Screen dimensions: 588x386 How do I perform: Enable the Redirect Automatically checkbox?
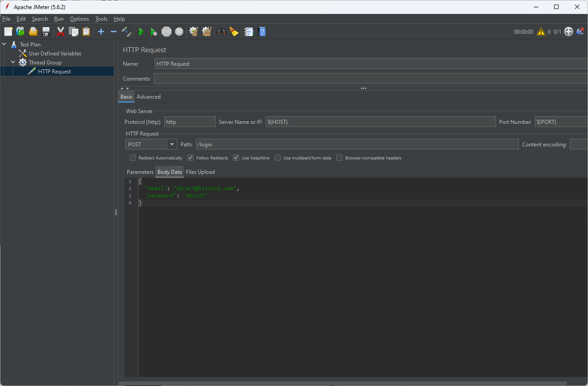pyautogui.click(x=133, y=158)
